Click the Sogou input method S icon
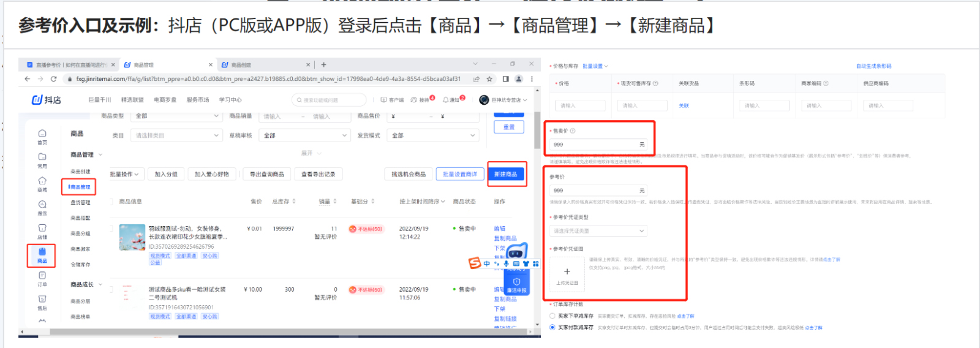This screenshot has height=348, width=980. coord(475,263)
